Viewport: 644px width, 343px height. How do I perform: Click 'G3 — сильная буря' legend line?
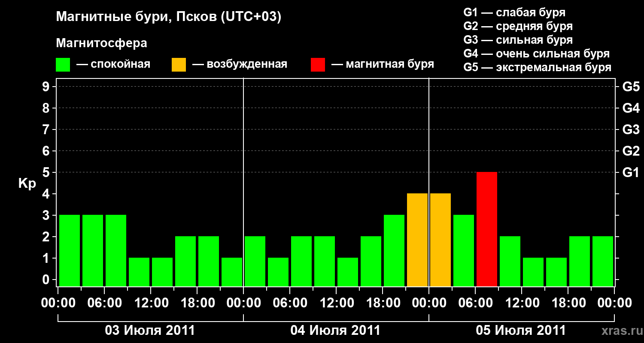coord(518,40)
